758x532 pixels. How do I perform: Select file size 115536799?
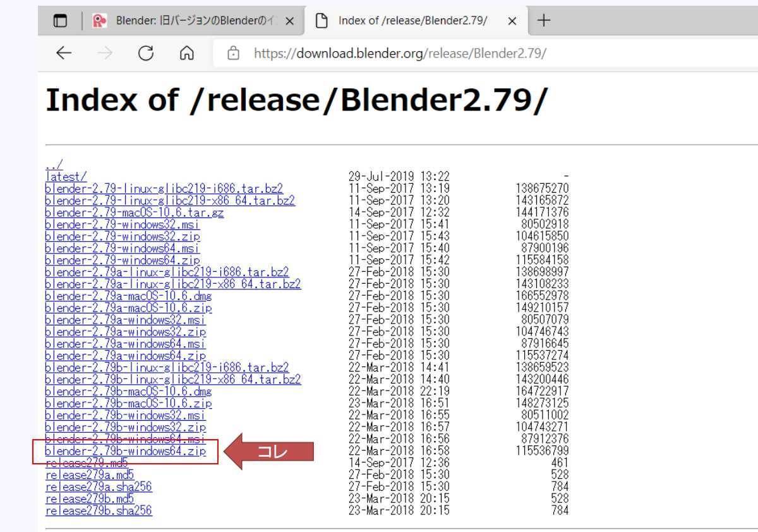[x=542, y=451]
